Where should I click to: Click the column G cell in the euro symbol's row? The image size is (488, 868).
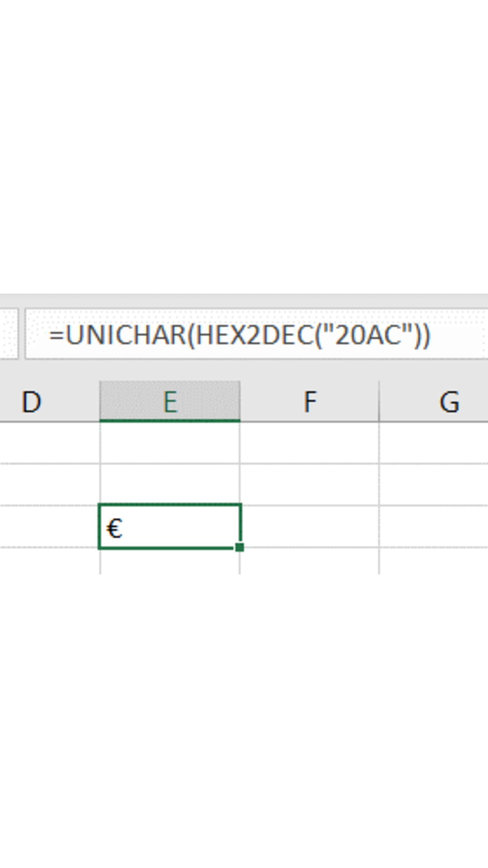click(x=434, y=526)
